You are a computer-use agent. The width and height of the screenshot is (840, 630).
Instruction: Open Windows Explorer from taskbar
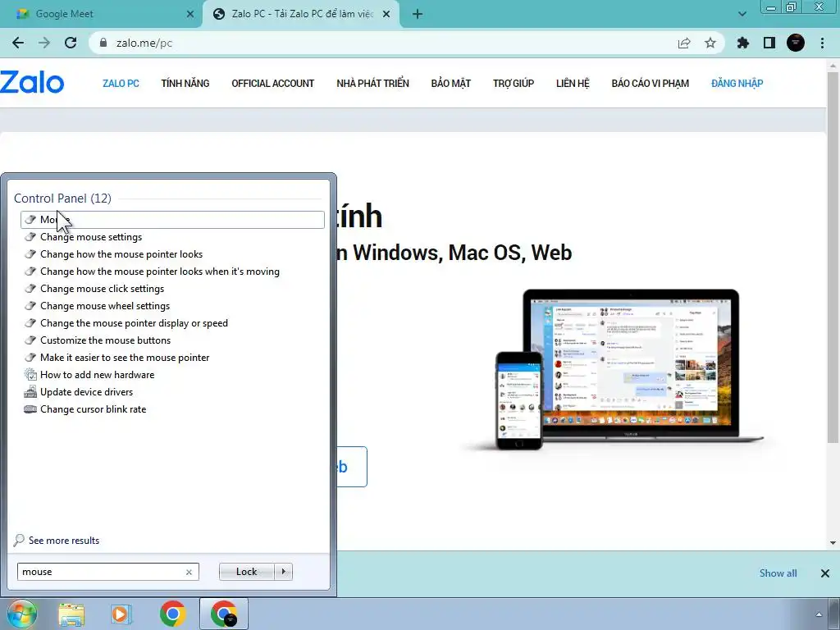(x=71, y=614)
